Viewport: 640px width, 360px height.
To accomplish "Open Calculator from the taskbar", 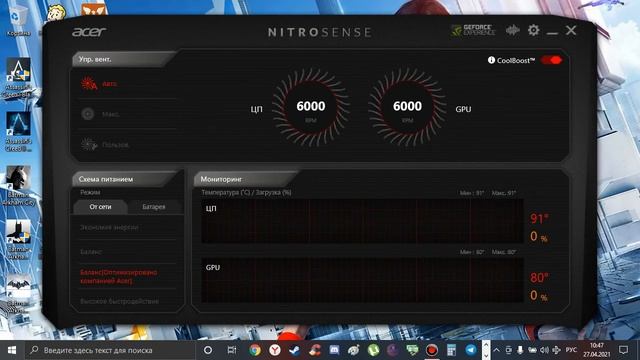I will click(x=451, y=350).
